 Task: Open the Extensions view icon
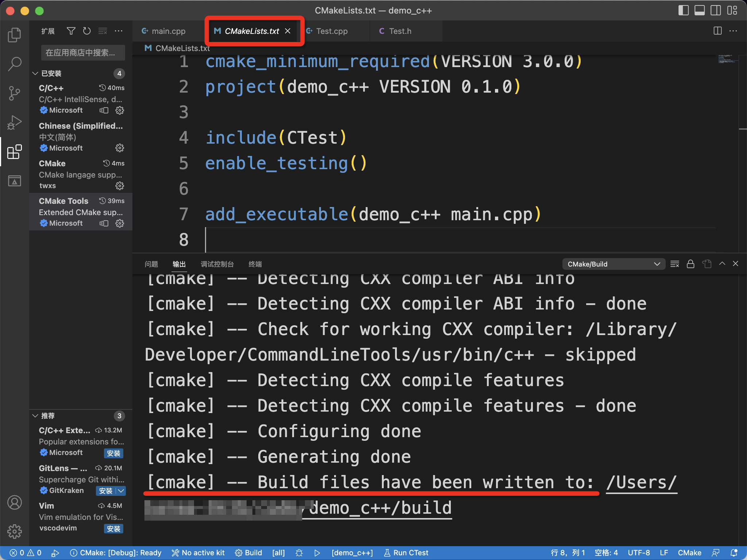point(15,152)
